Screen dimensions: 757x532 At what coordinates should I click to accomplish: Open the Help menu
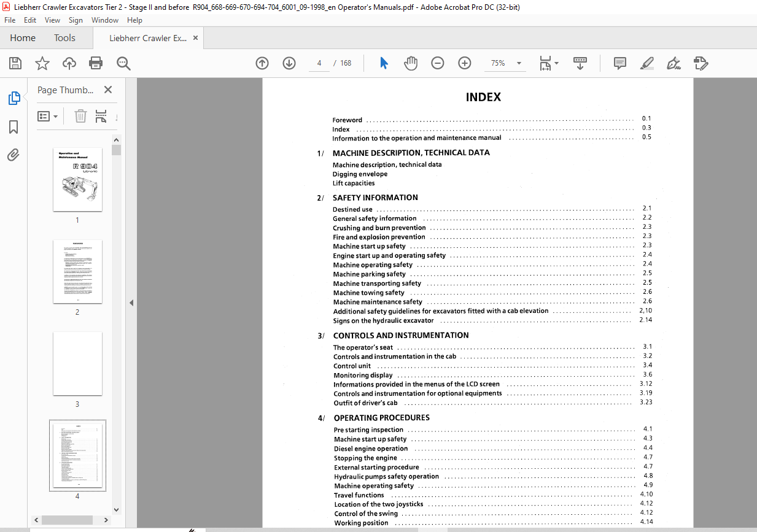coord(134,20)
